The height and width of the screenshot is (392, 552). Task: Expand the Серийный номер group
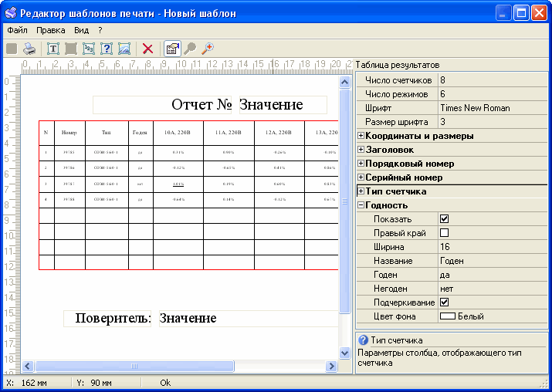click(361, 177)
